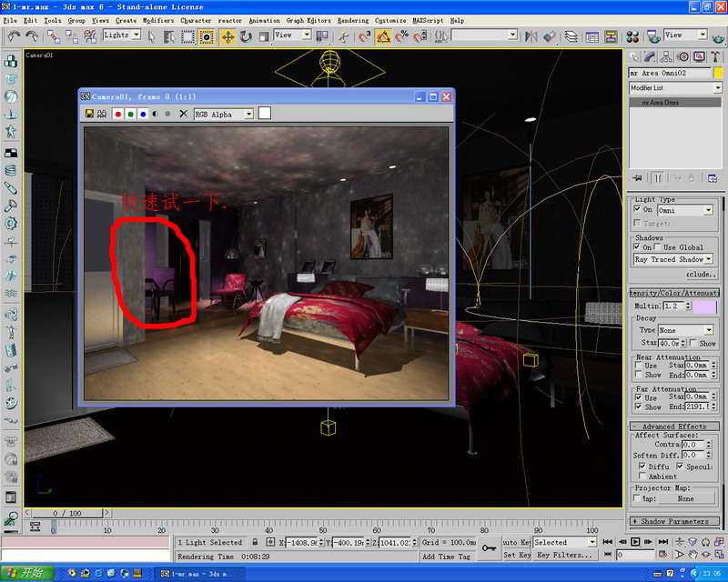Open Key Filters dialog button
Screen dimensions: 728x582
[564, 555]
